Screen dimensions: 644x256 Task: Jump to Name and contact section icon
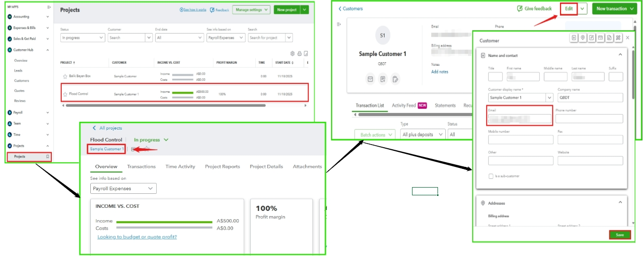(574, 38)
